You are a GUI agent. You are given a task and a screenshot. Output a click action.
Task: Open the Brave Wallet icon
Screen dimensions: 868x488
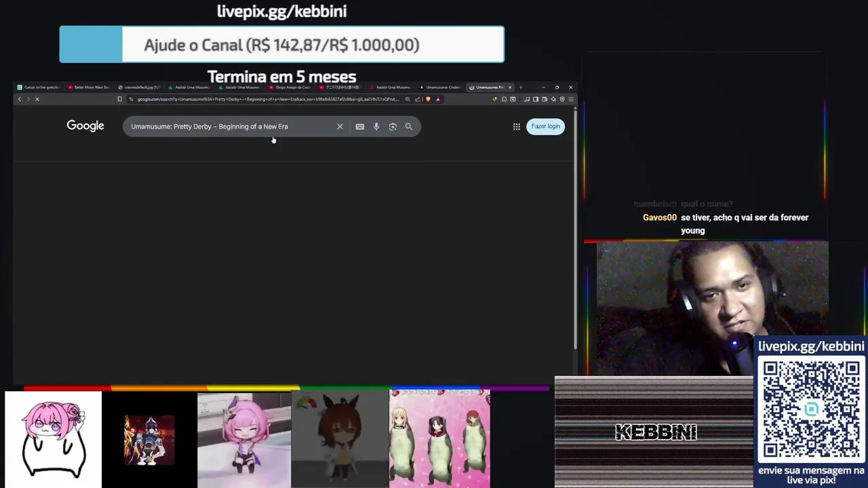point(545,99)
